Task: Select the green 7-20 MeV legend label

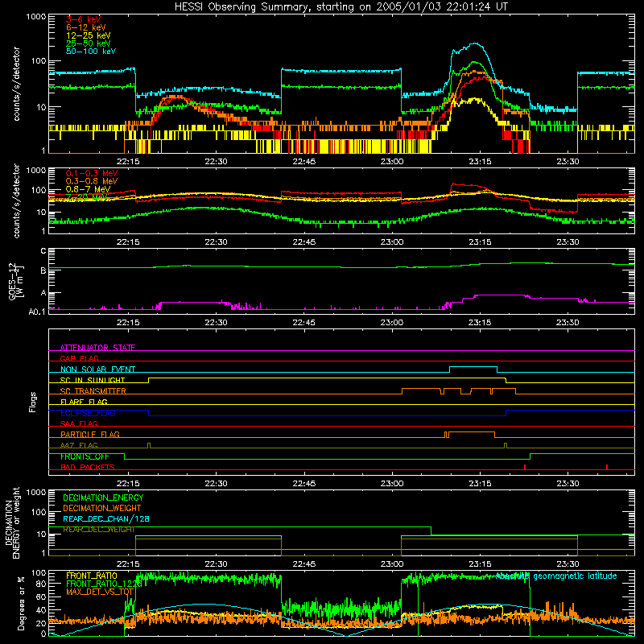Action: (85, 197)
